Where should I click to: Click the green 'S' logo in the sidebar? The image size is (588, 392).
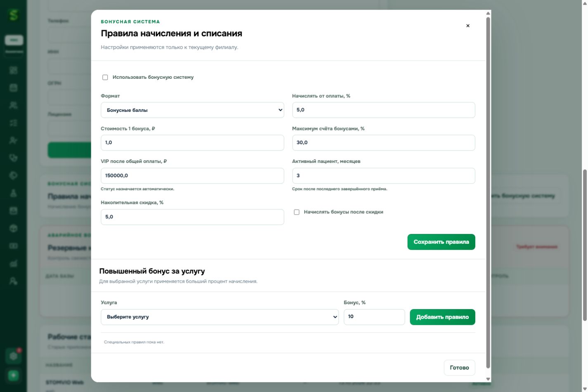(14, 15)
